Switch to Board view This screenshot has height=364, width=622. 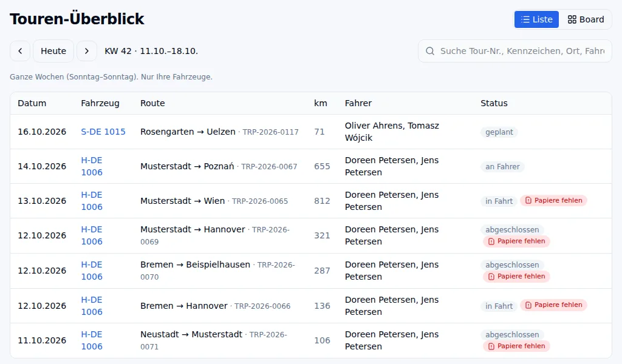click(x=586, y=19)
